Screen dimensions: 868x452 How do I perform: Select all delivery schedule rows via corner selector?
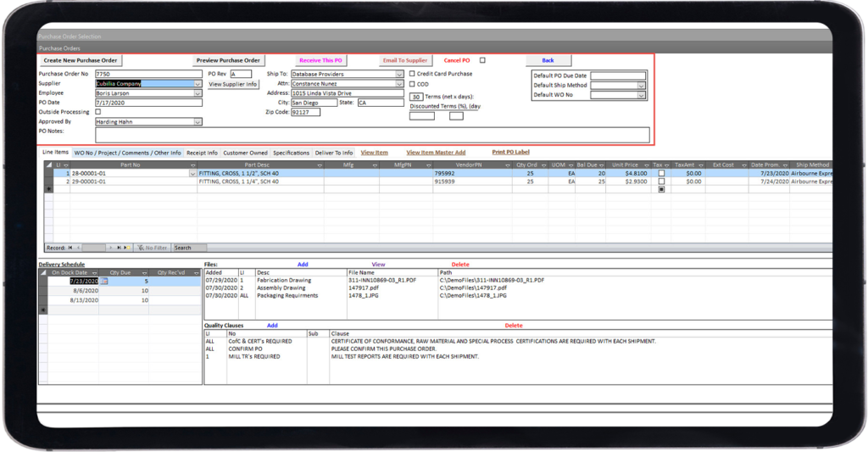pyautogui.click(x=43, y=272)
